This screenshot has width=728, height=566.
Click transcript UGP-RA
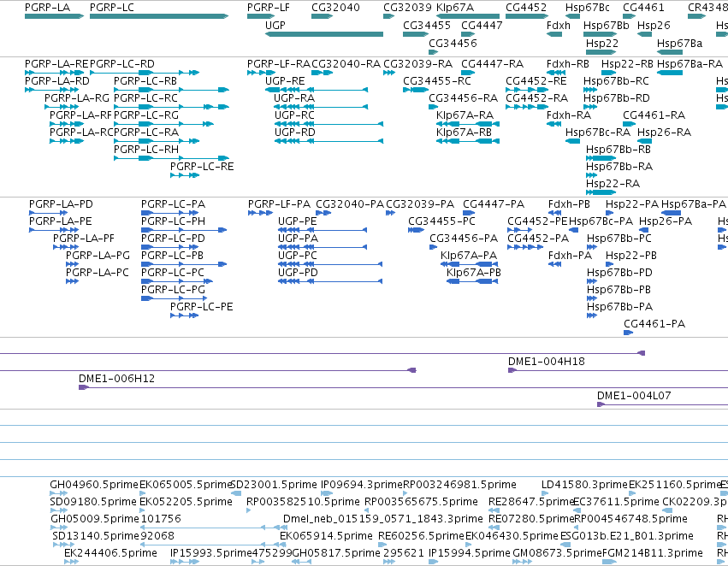[x=321, y=107]
